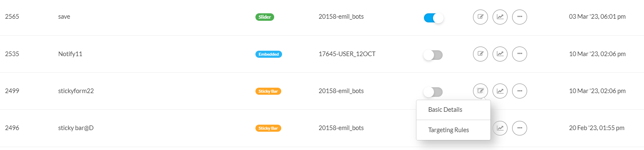Open more options for save form
The height and width of the screenshot is (150, 644).
(x=520, y=17)
